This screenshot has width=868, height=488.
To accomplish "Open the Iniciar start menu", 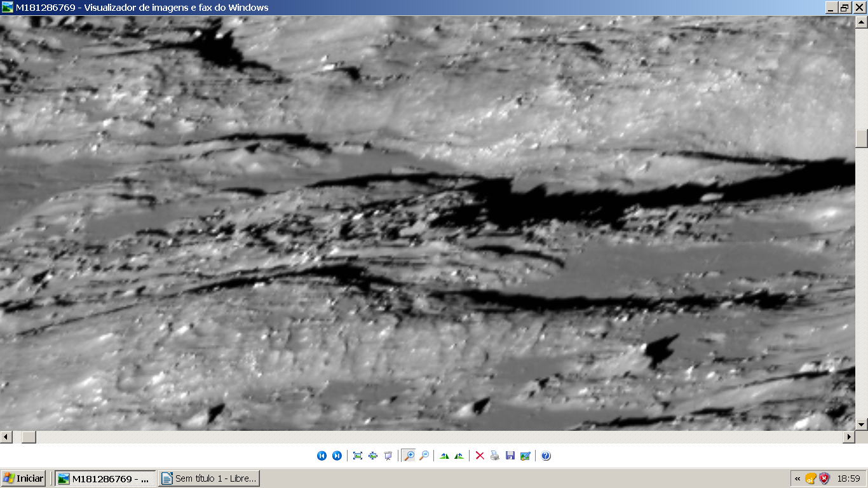I will click(x=24, y=478).
